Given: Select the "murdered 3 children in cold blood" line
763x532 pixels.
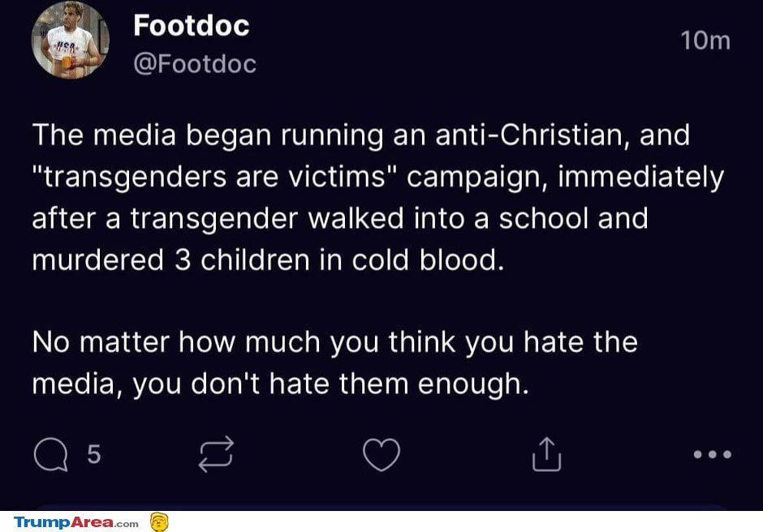Looking at the screenshot, I should click(268, 260).
